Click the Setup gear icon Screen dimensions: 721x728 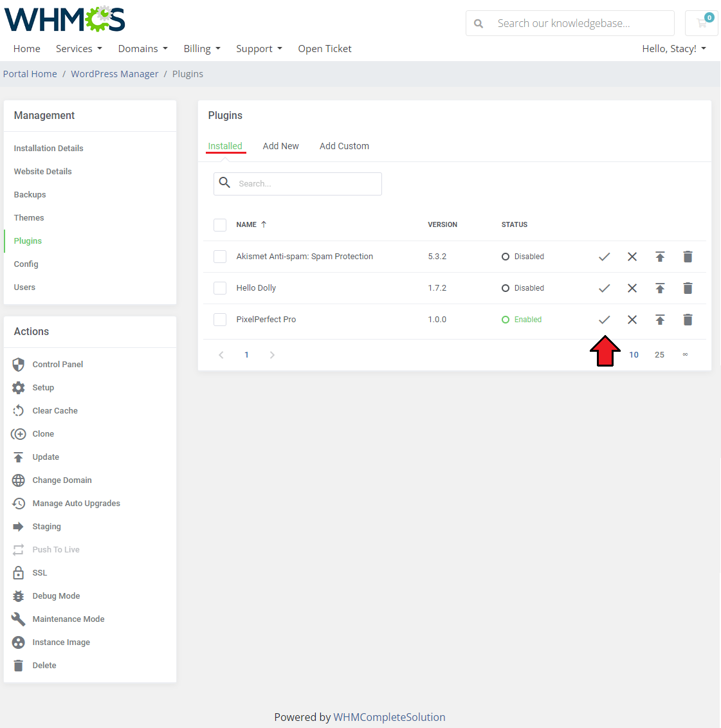(x=18, y=388)
